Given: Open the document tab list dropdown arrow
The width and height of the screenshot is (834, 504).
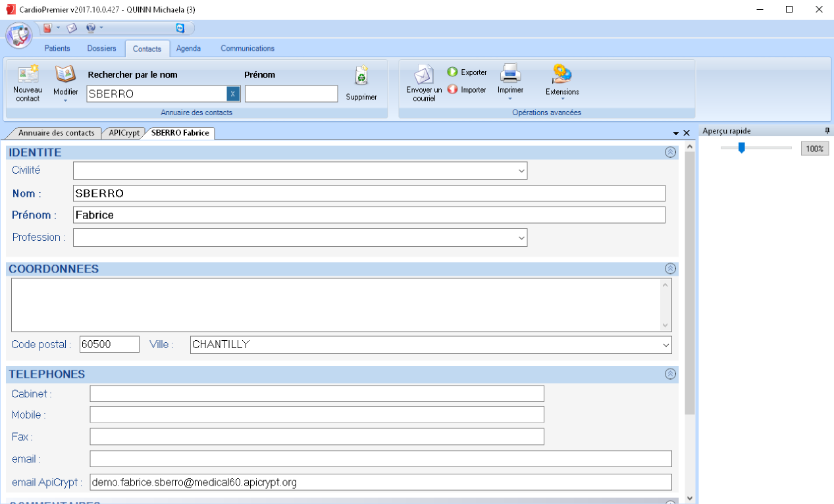Looking at the screenshot, I should (x=676, y=133).
